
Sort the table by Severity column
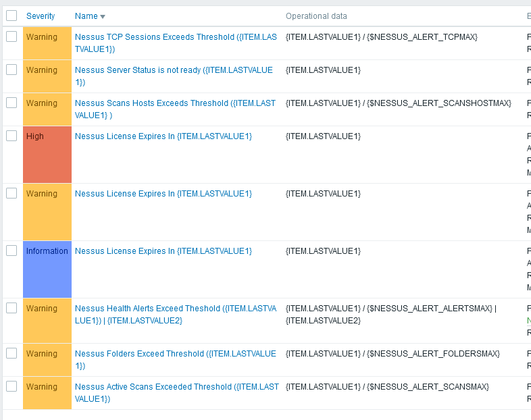[41, 16]
